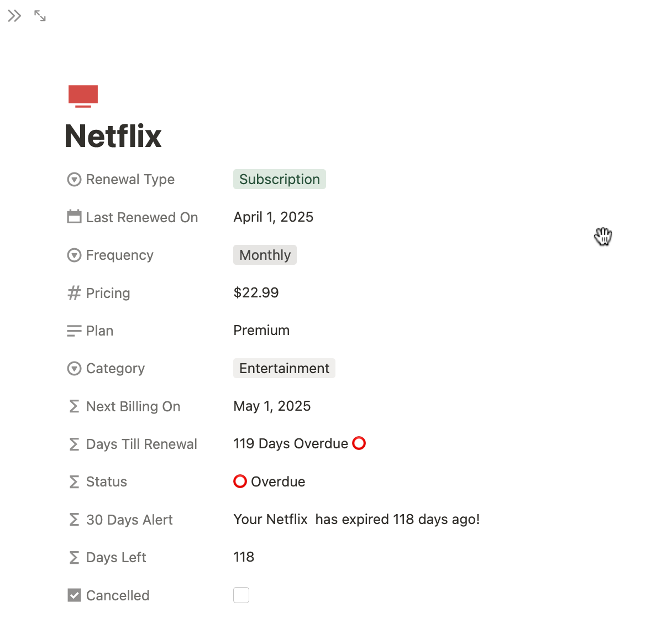The width and height of the screenshot is (672, 623).
Task: Open the page in full view with the expand arrows
Action: tap(40, 16)
